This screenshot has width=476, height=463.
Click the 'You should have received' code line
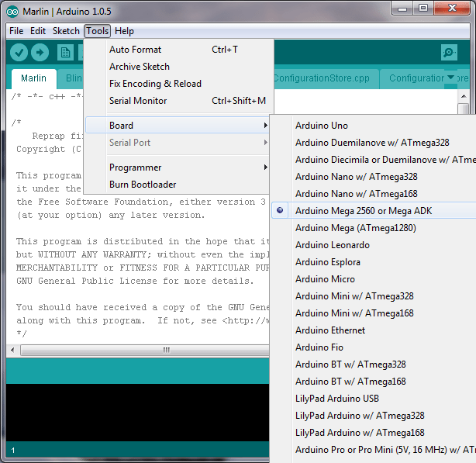(x=143, y=307)
